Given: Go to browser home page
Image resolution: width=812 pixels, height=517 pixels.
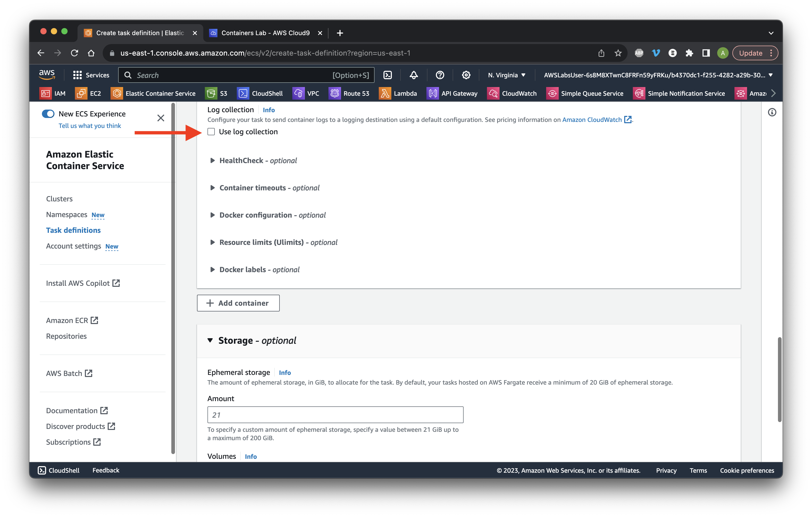Looking at the screenshot, I should (91, 53).
